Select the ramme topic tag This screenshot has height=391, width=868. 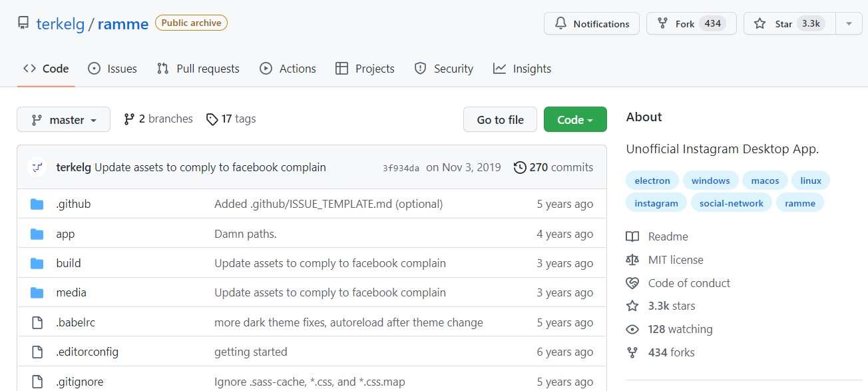tap(800, 203)
